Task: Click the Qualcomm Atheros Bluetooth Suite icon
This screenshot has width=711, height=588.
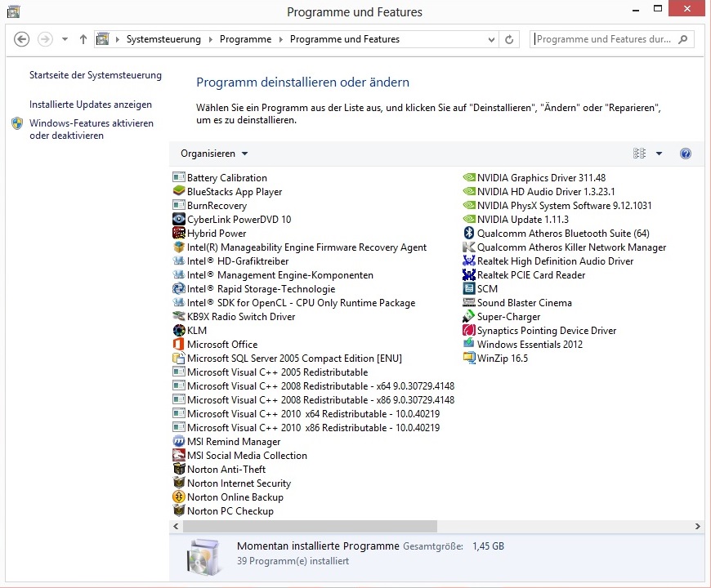Action: click(x=469, y=234)
